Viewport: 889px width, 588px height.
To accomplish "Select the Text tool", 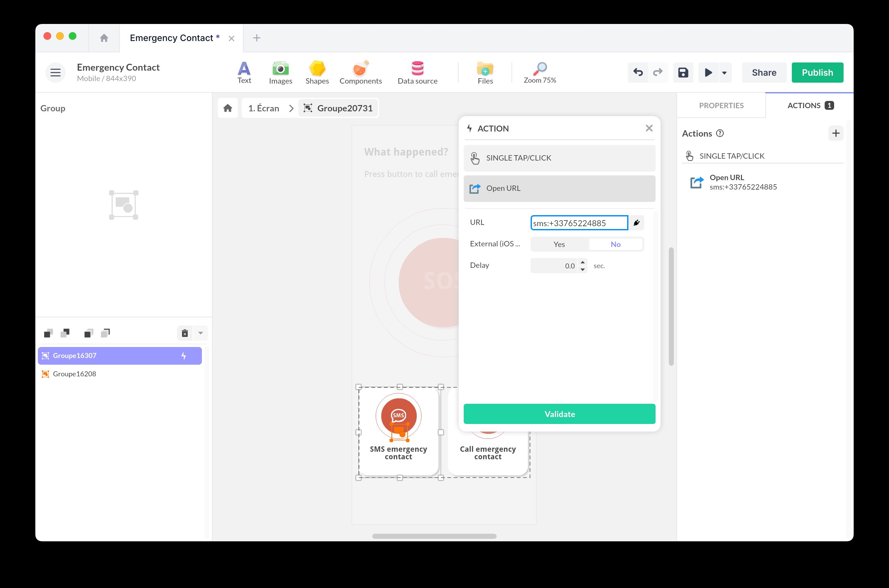I will pos(244,72).
